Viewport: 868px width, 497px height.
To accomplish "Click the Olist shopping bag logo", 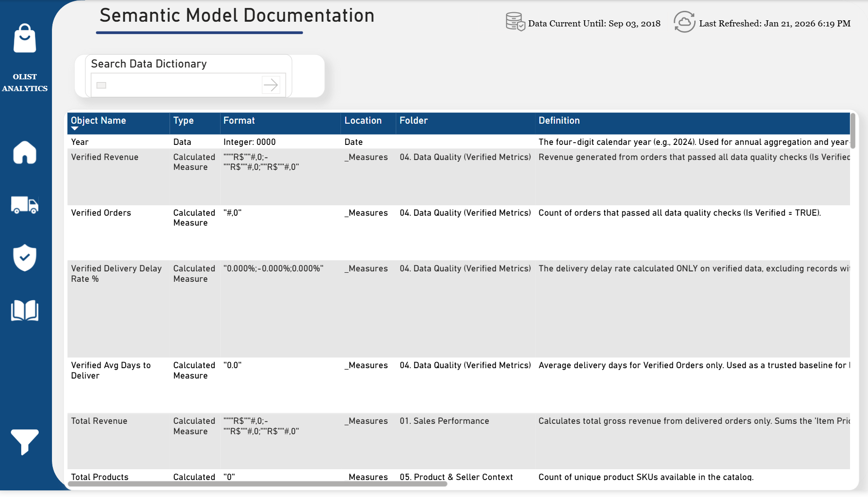I will click(x=25, y=39).
